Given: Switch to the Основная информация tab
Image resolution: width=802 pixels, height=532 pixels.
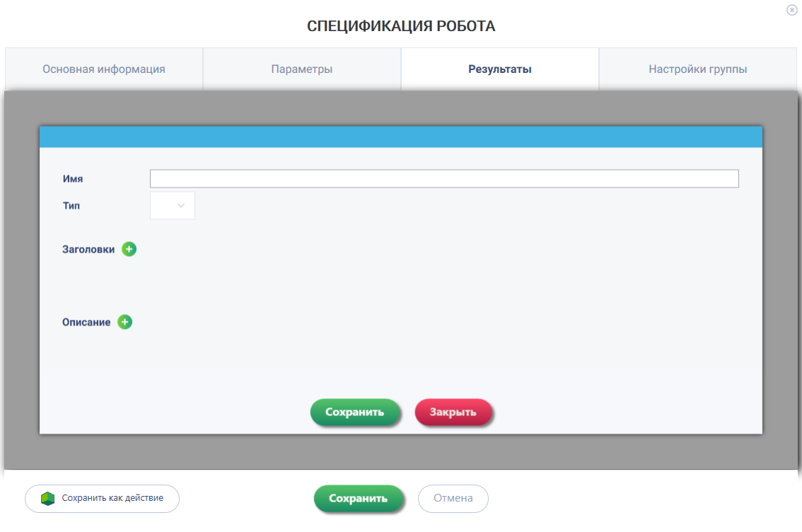Looking at the screenshot, I should pyautogui.click(x=104, y=69).
